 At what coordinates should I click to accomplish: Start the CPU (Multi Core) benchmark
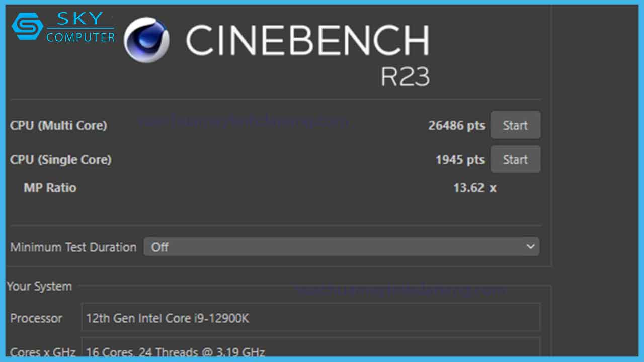point(515,125)
